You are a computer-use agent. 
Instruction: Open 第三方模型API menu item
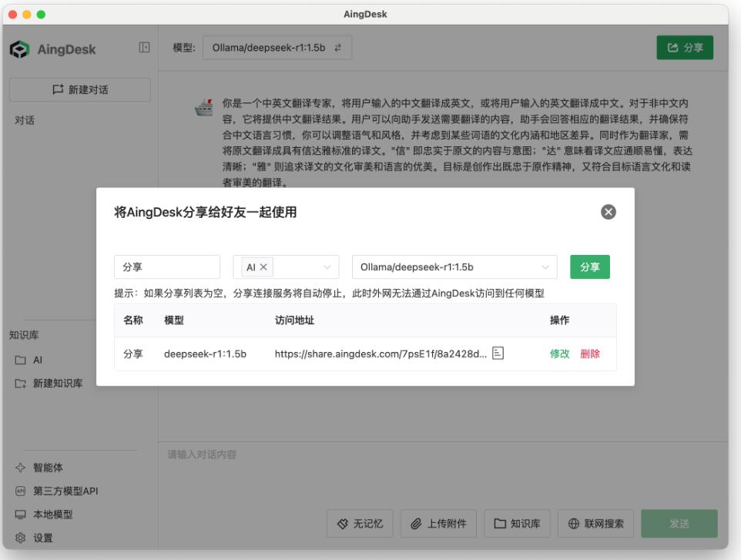(x=64, y=491)
